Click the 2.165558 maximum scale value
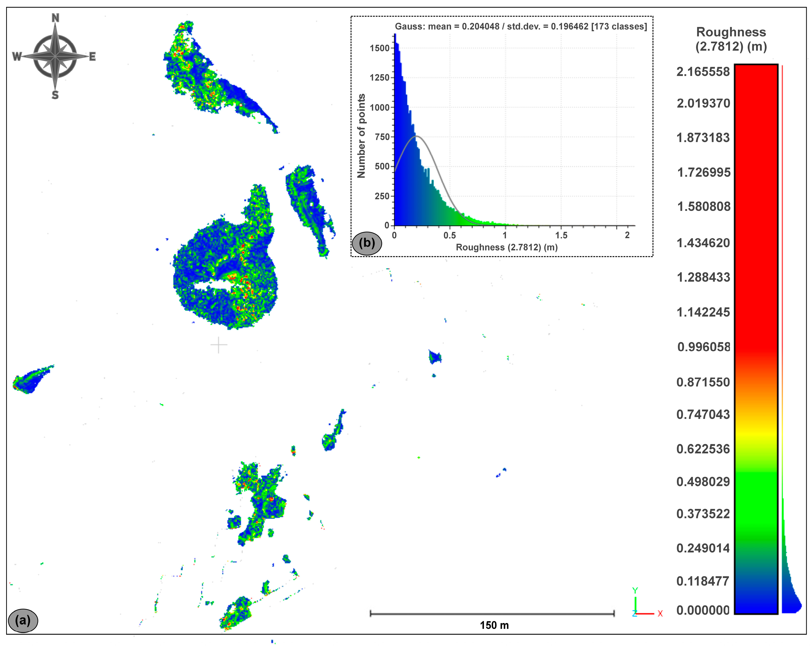Image resolution: width=812 pixels, height=649 pixels. coord(703,72)
